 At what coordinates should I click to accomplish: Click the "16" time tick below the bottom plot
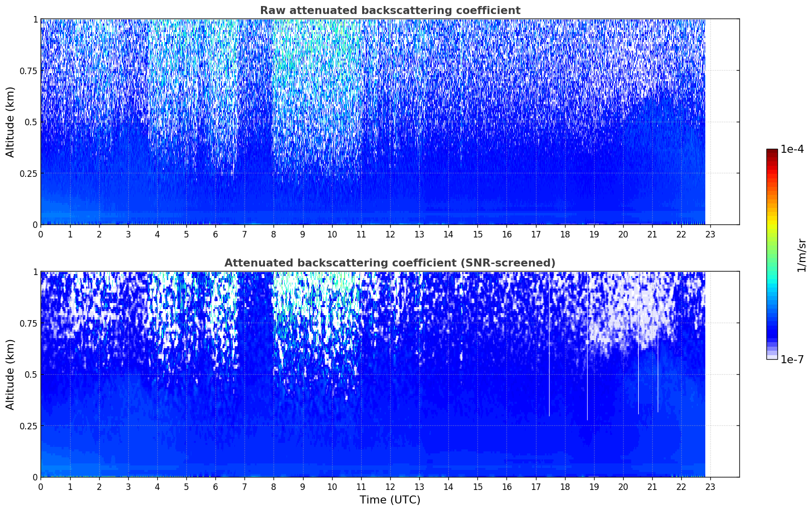507,486
